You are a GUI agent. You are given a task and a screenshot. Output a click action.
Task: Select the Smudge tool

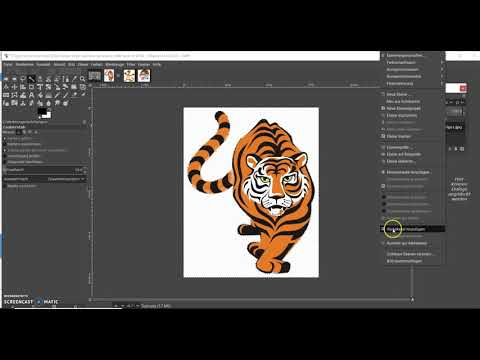pos(57,103)
